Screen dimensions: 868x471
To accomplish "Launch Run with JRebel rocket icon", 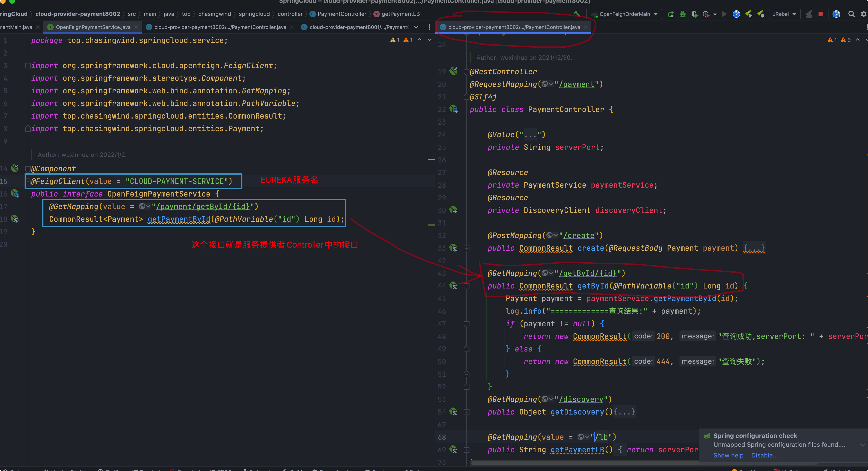I will click(748, 14).
